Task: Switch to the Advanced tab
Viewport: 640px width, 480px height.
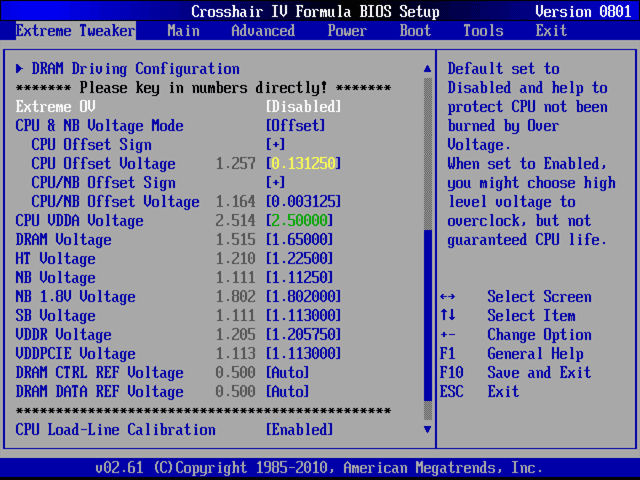Action: (263, 31)
